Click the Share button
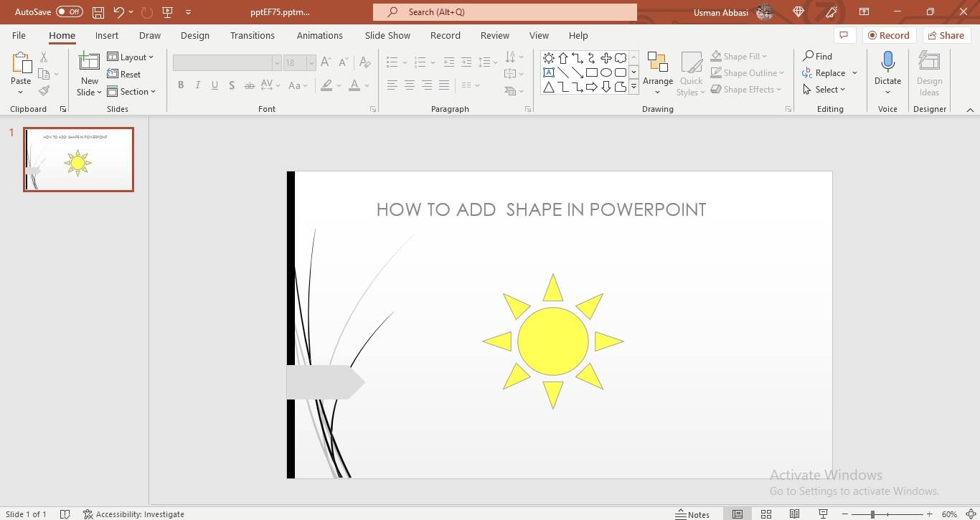Screen dimensions: 980x520 pos(946,35)
